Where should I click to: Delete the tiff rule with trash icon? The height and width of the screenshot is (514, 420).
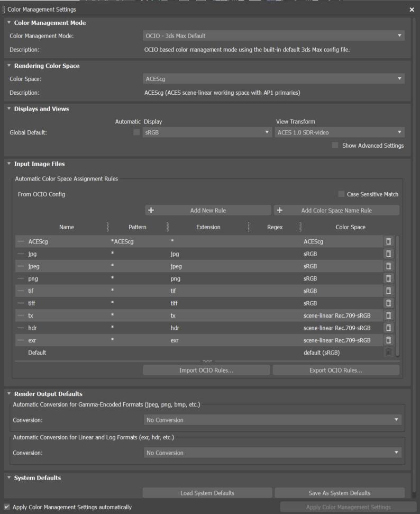389,303
